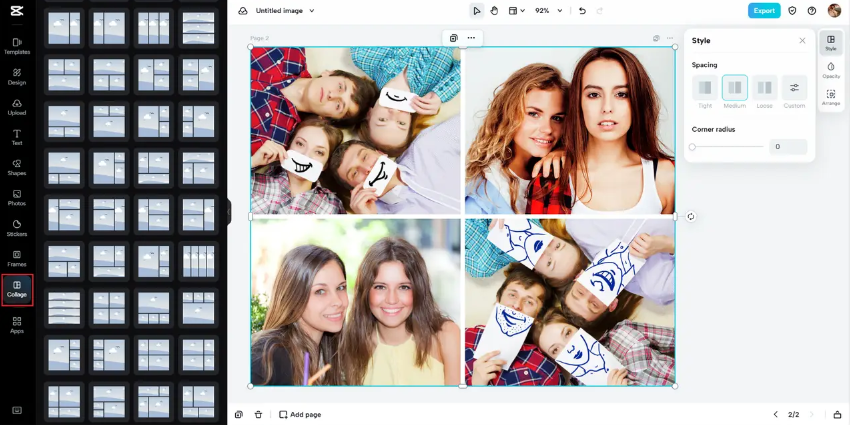The image size is (850, 425).
Task: Select the blue-drawing masks bottom-right collage photo
Action: [570, 302]
